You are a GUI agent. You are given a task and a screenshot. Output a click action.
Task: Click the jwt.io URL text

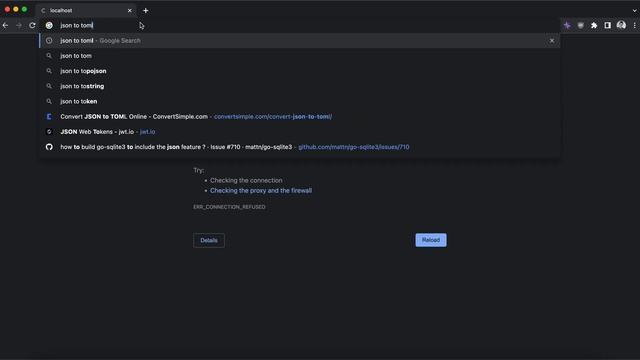[x=147, y=132]
